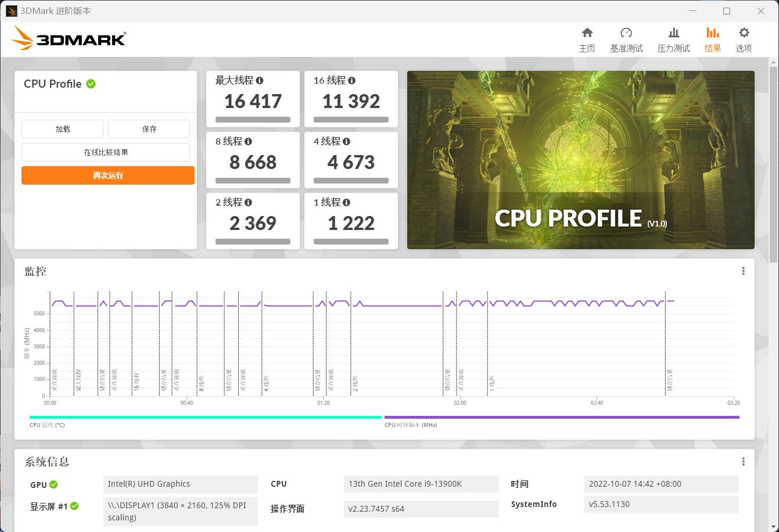Click the green checkmark beside CPU Profile
This screenshot has width=779, height=532.
point(91,84)
